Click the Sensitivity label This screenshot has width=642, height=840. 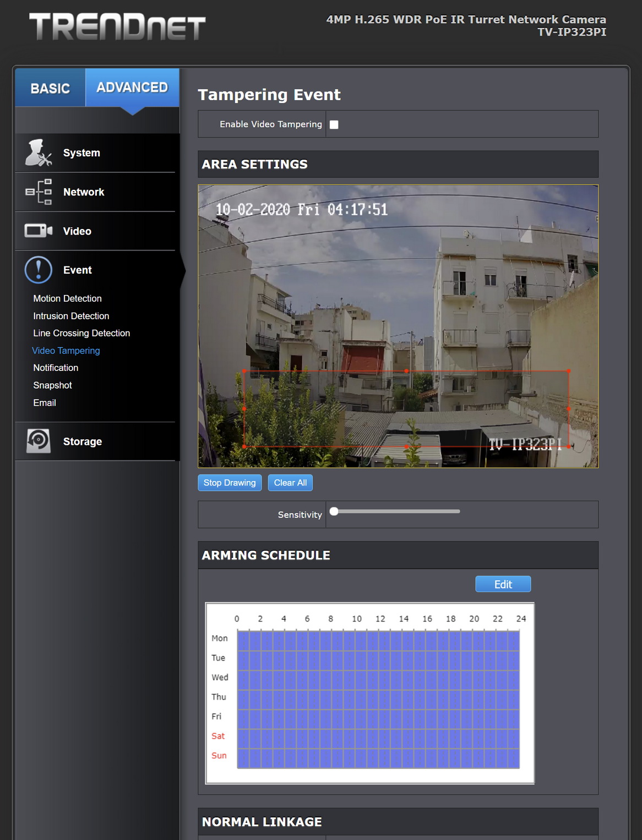coord(300,515)
